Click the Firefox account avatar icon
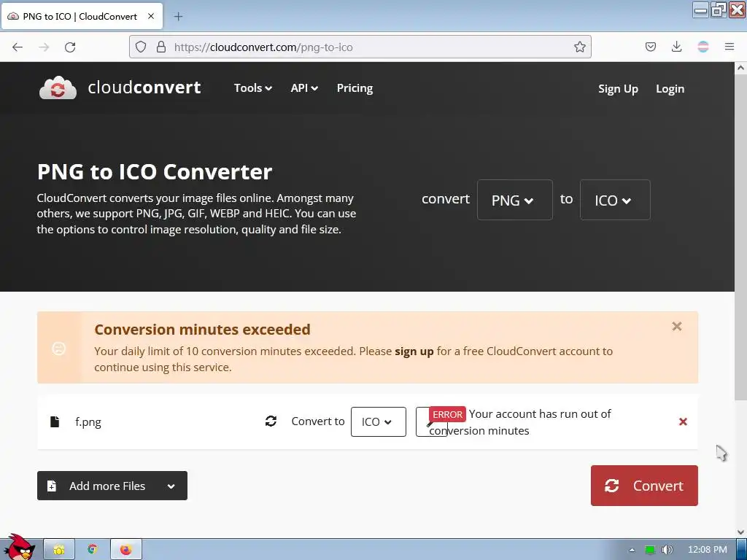This screenshot has height=560, width=747. [703, 47]
